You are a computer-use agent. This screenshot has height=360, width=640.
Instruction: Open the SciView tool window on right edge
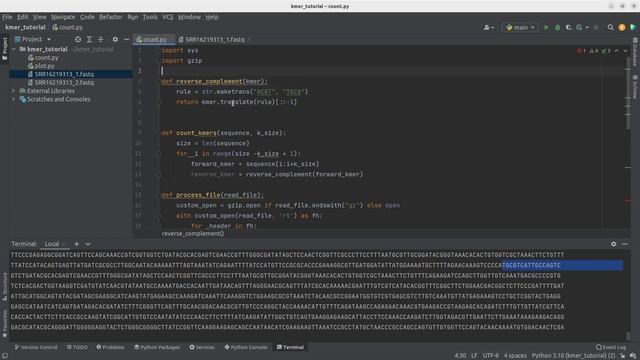(x=635, y=86)
